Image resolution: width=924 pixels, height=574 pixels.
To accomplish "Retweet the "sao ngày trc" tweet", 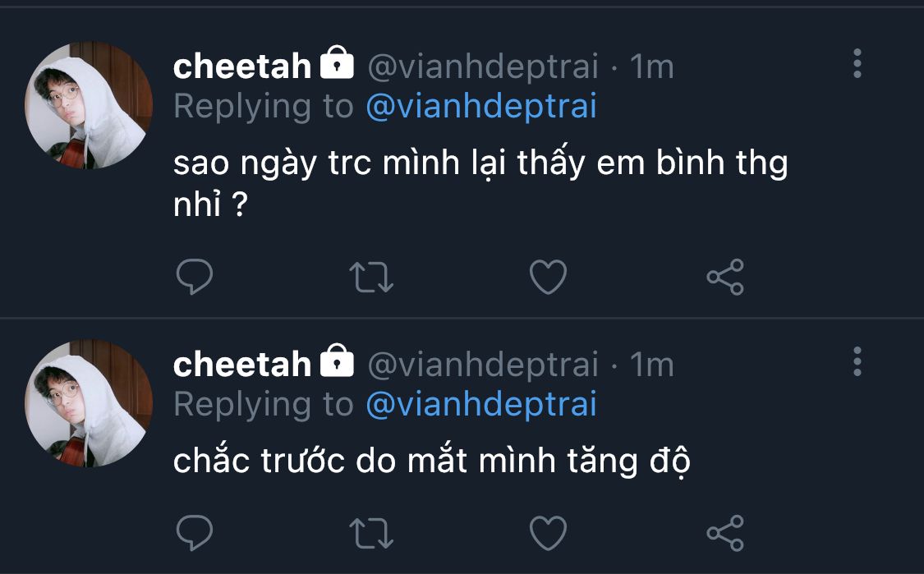I will 371,278.
